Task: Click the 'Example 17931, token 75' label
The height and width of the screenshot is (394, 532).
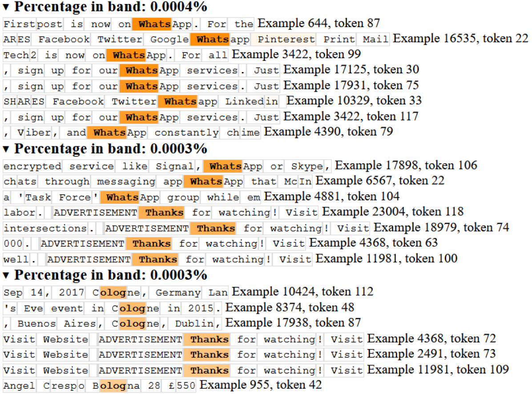Action: coord(351,85)
